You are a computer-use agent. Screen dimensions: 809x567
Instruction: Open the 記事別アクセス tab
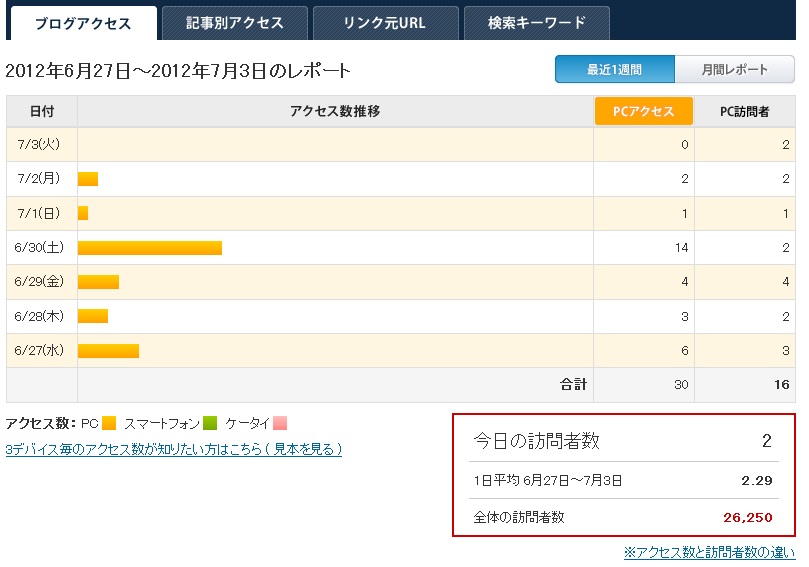[x=235, y=23]
